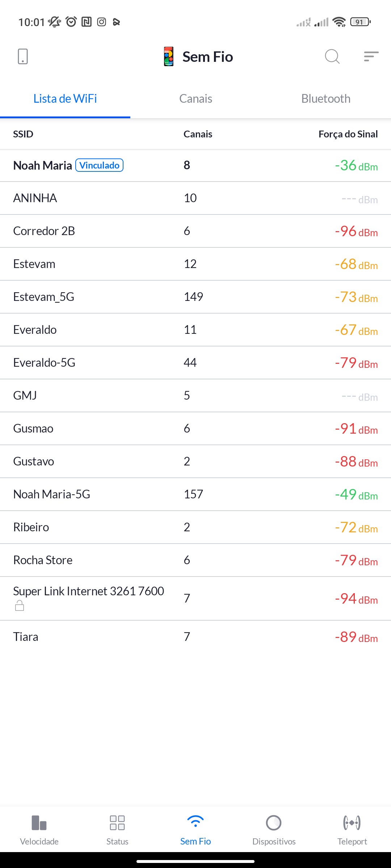This screenshot has height=868, width=391.
Task: Switch to the Canais tab
Action: pos(195,99)
